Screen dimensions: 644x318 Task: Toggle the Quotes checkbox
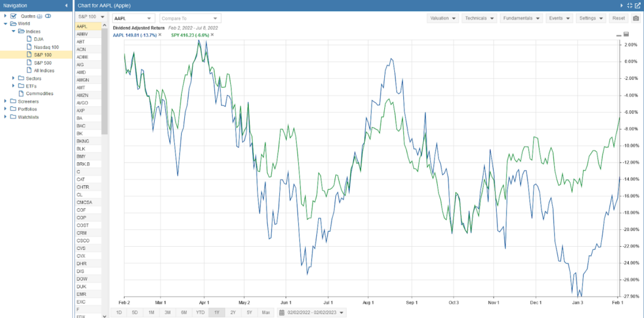pos(13,16)
